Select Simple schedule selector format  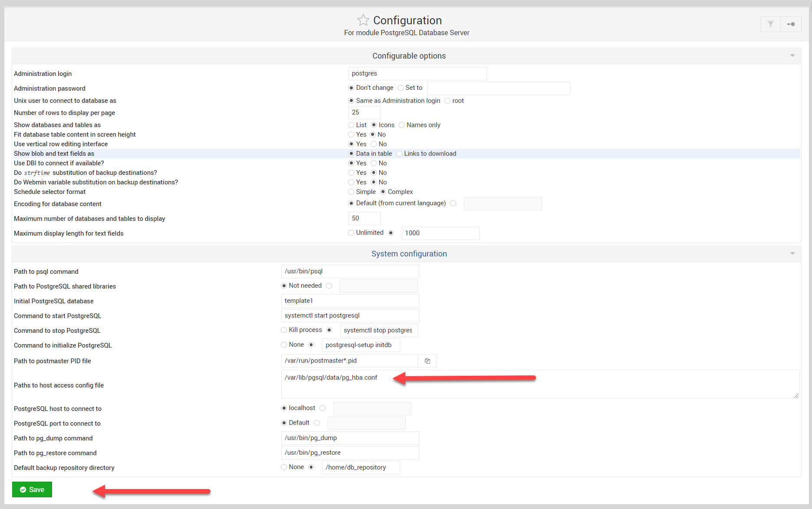point(351,192)
